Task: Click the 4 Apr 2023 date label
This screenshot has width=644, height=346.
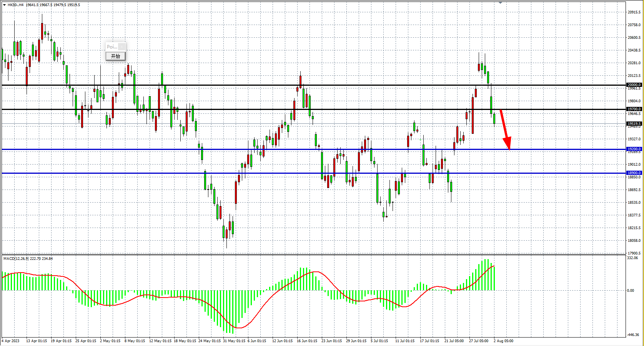Action: [11, 341]
